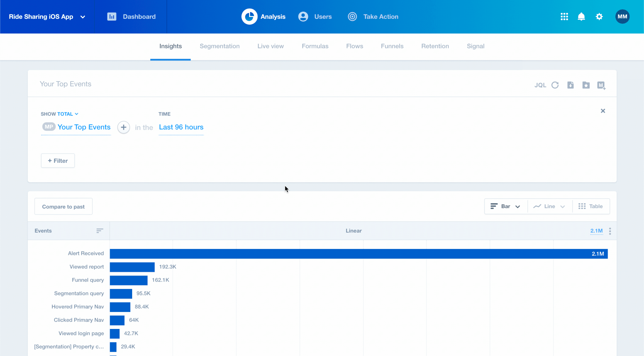Close the query builder with X
644x356 pixels.
coord(603,111)
